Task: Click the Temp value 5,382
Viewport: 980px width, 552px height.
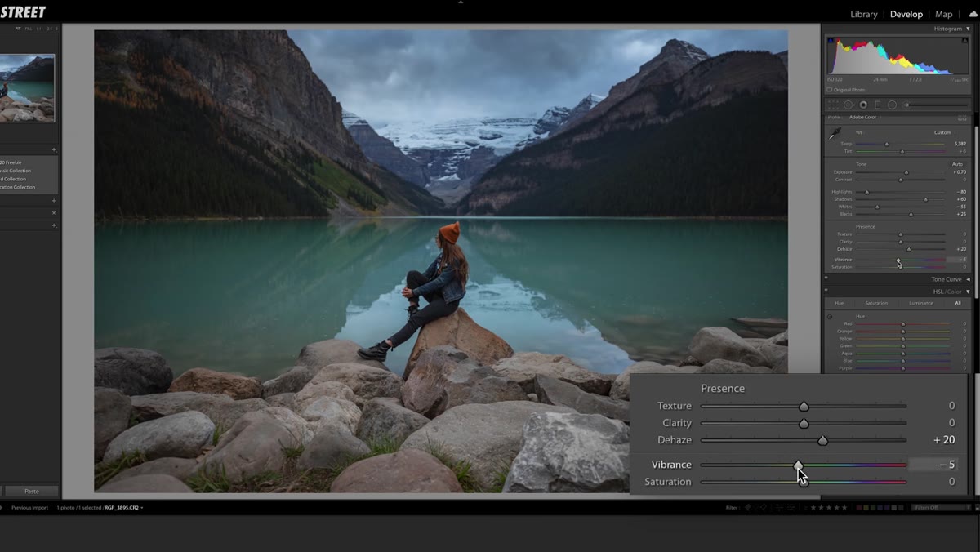Action: (x=960, y=144)
